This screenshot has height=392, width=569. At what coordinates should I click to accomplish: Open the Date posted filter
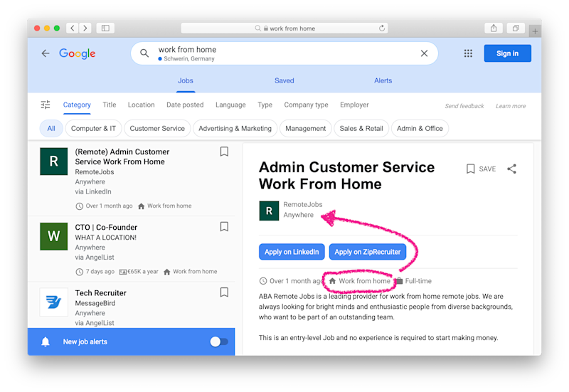(185, 105)
